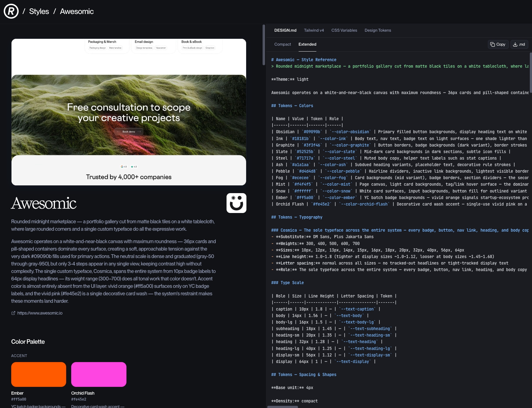
Task: Click the '#ff5a00' hex under Ember
Action: (x=19, y=399)
